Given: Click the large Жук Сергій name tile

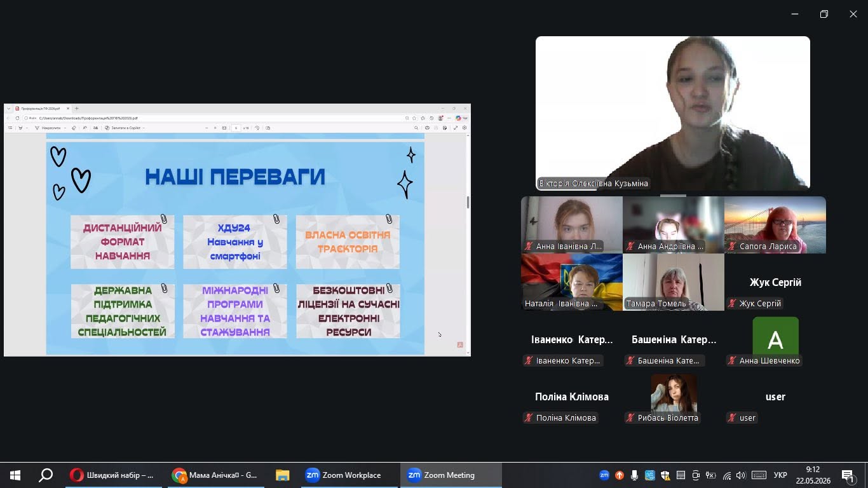Looking at the screenshot, I should point(775,282).
